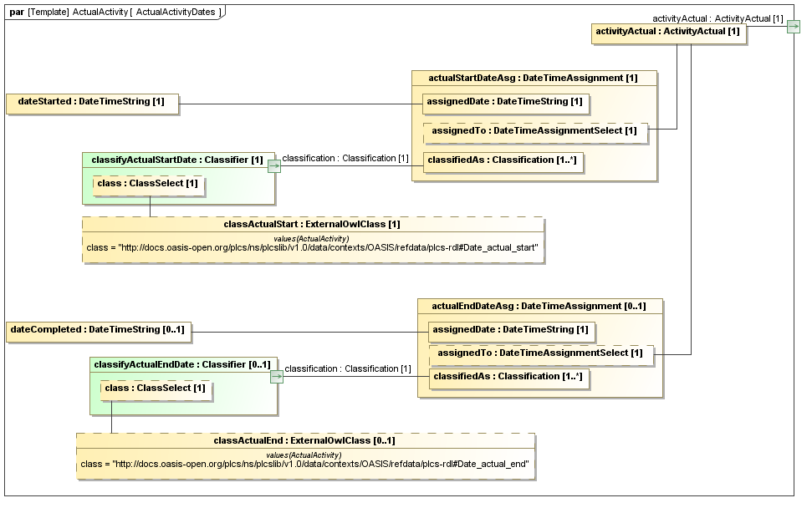
Task: Select the dateCompleted DateTimeString parameter
Action: [98, 330]
